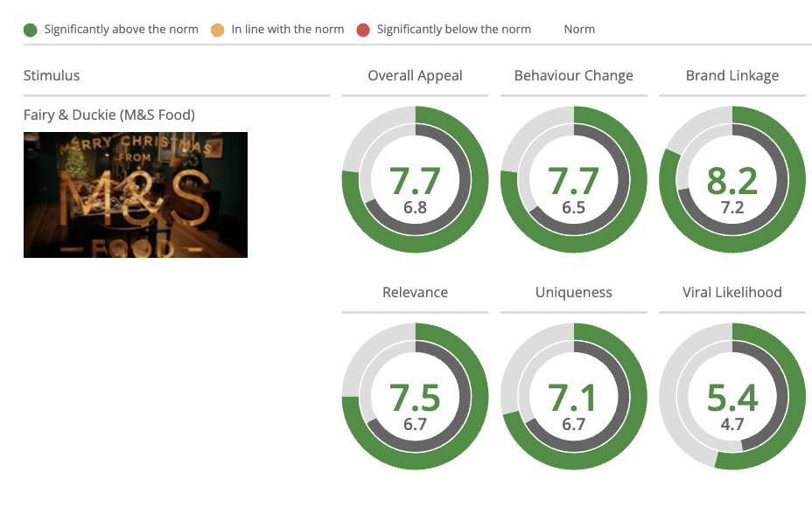Select the Viral Likelihood 5.4 donut chart

tap(732, 396)
